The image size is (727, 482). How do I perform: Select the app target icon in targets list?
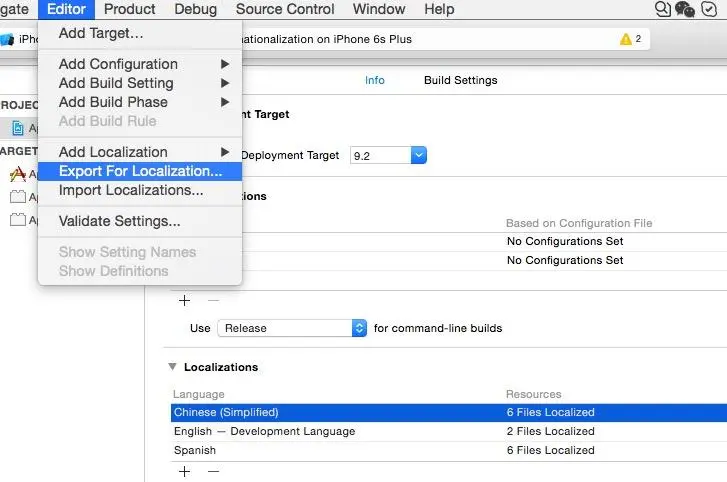[x=18, y=174]
